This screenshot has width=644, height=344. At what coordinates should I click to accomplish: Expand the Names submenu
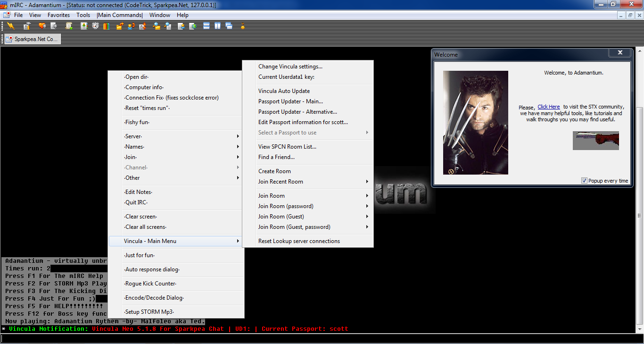click(176, 147)
